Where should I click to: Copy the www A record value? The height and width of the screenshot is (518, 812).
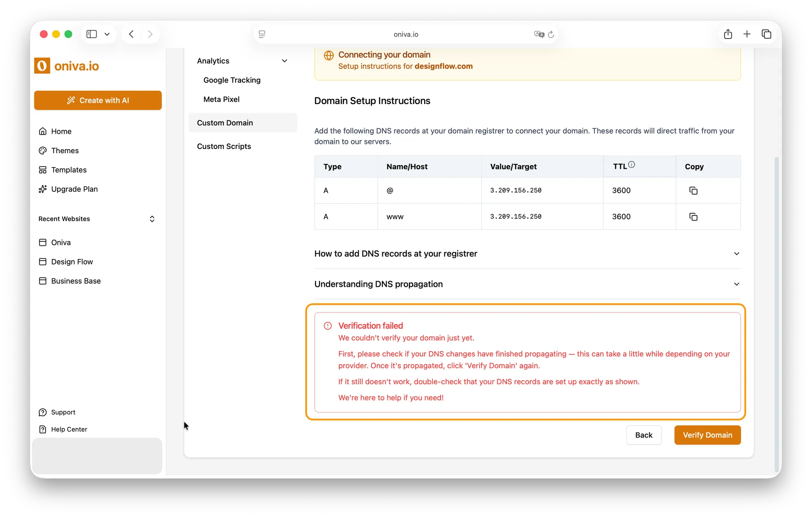[693, 217]
